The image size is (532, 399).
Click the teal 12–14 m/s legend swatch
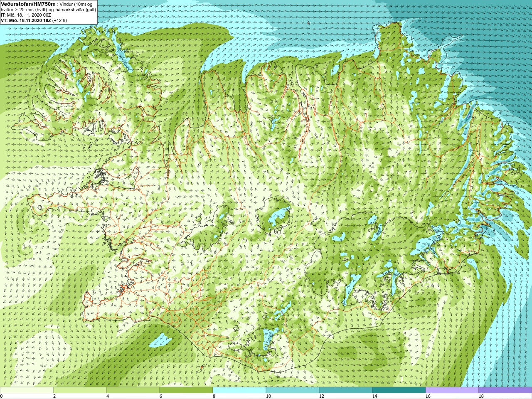tap(346, 390)
